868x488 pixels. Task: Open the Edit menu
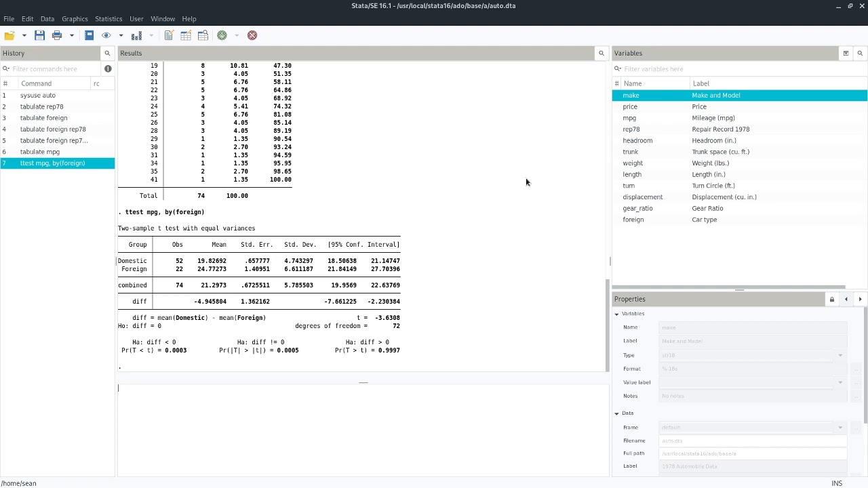point(27,18)
